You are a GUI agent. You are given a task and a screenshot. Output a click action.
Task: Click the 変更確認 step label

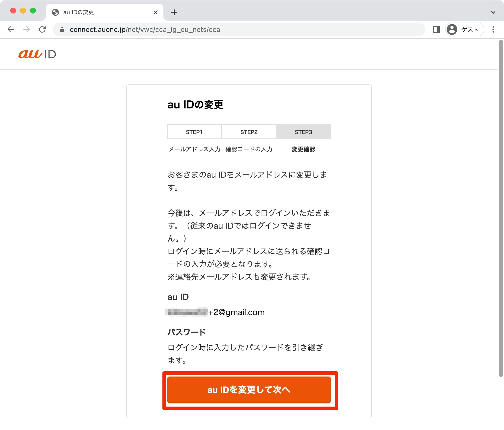[303, 149]
